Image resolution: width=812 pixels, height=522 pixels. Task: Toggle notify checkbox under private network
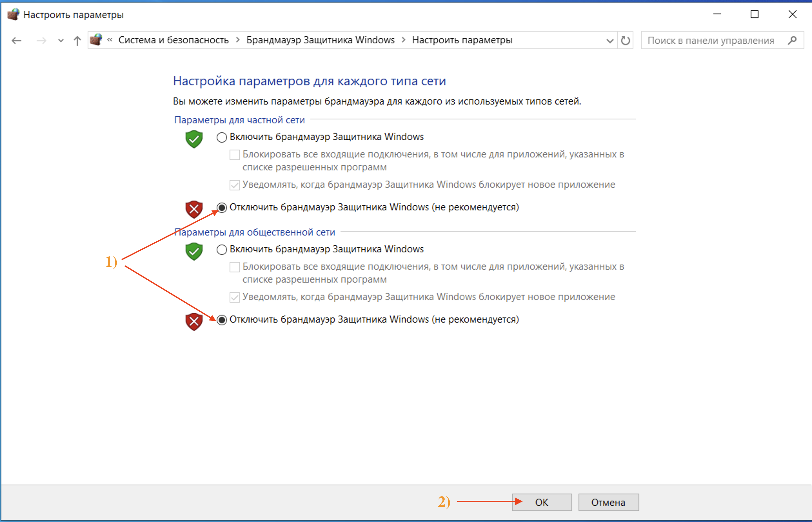coord(234,185)
